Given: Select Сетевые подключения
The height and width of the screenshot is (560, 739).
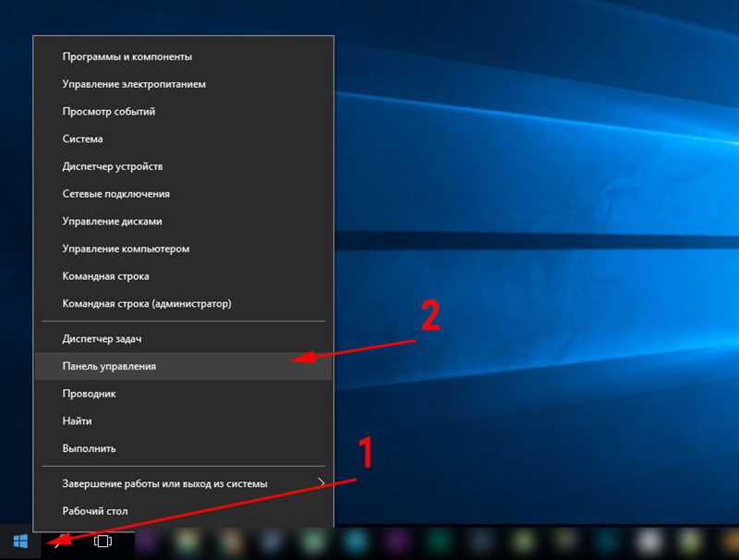Looking at the screenshot, I should [x=183, y=194].
